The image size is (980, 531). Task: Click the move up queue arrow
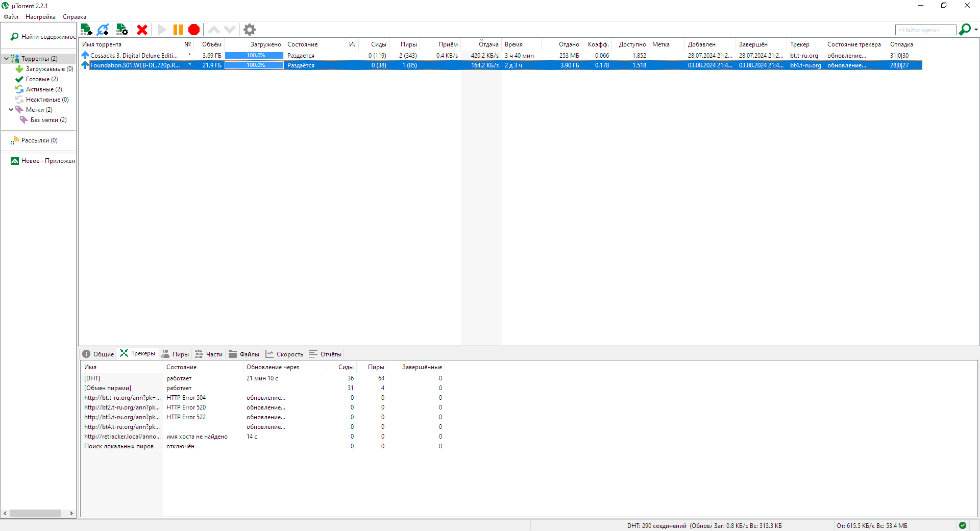click(214, 30)
